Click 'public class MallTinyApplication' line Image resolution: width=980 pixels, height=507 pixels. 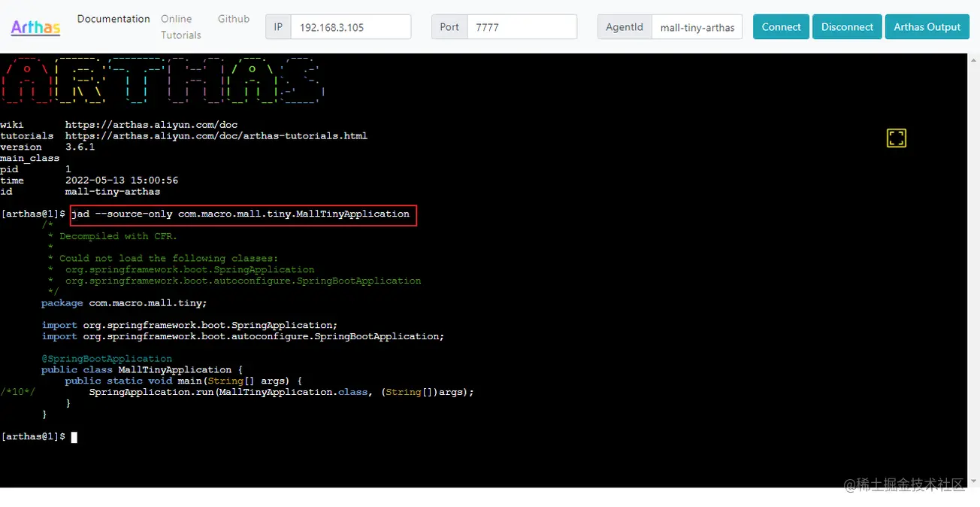tap(142, 369)
